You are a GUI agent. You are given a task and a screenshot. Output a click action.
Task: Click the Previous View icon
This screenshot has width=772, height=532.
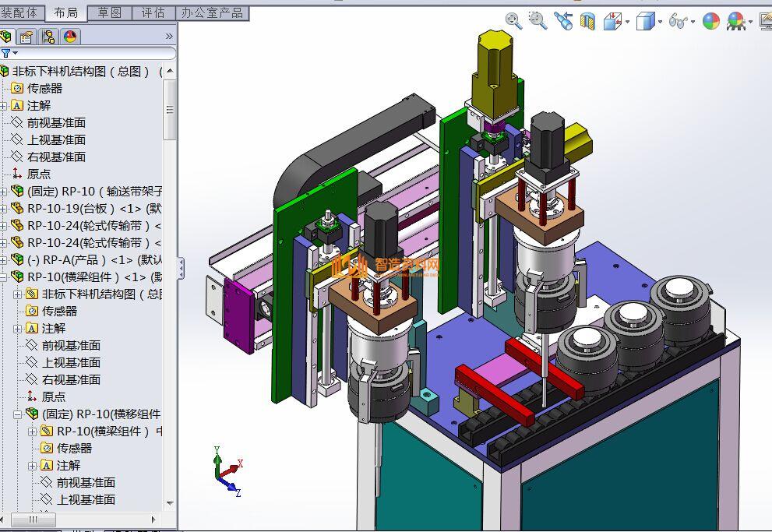[562, 21]
